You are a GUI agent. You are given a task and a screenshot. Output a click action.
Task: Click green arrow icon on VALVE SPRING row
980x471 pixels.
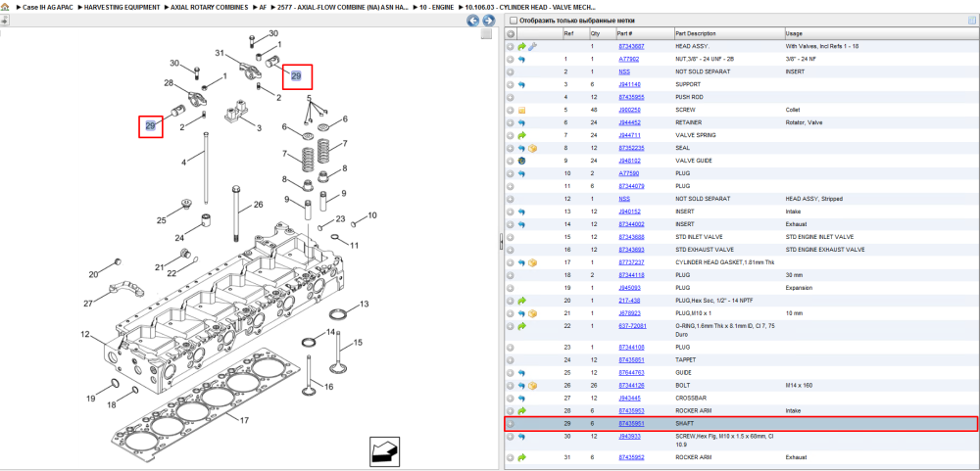tap(521, 135)
